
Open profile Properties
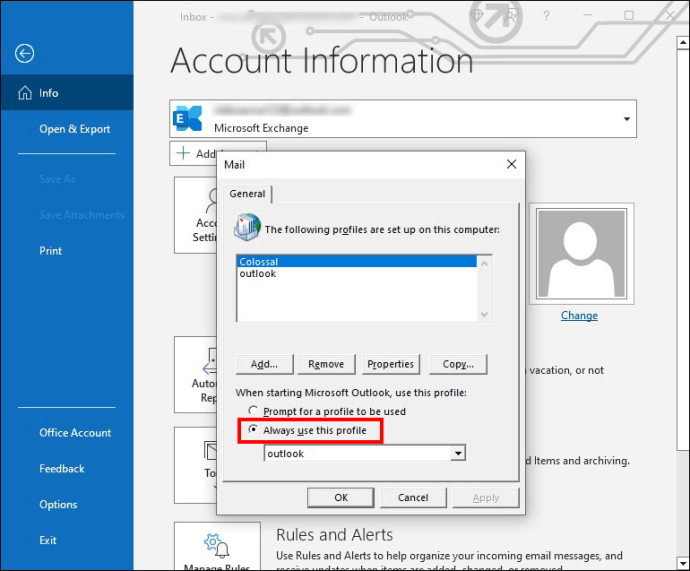[391, 364]
